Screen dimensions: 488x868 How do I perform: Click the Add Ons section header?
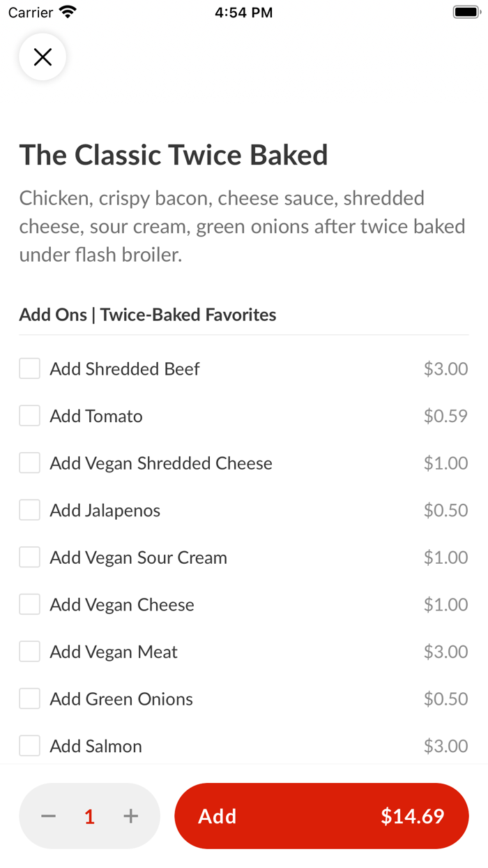pos(147,315)
